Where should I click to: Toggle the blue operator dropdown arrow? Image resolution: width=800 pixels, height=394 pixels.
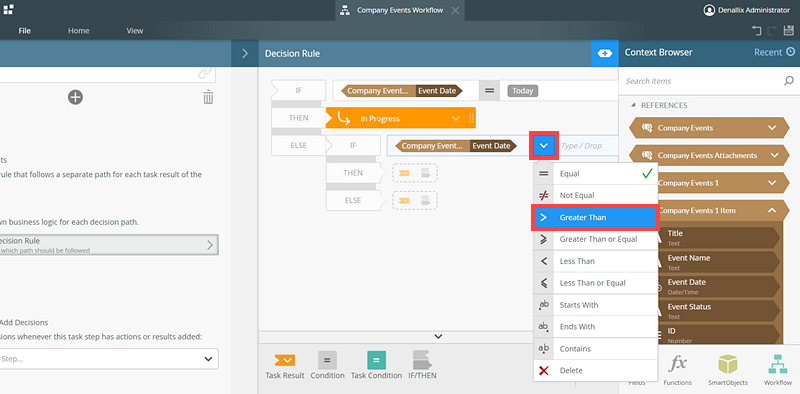point(544,145)
